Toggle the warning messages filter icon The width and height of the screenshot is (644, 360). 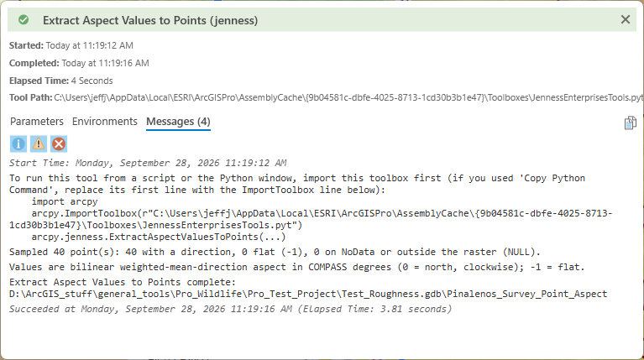39,144
